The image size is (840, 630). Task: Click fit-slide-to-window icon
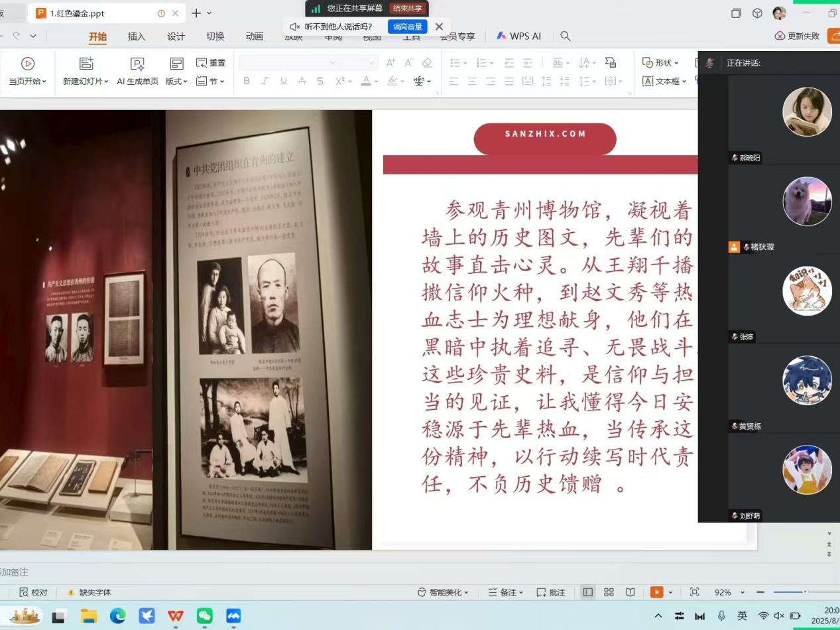[x=694, y=592]
